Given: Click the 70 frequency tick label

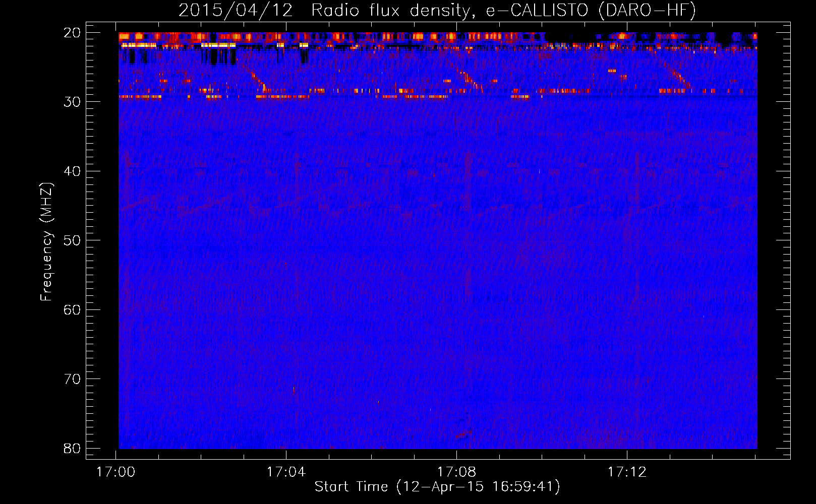Looking at the screenshot, I should [72, 379].
